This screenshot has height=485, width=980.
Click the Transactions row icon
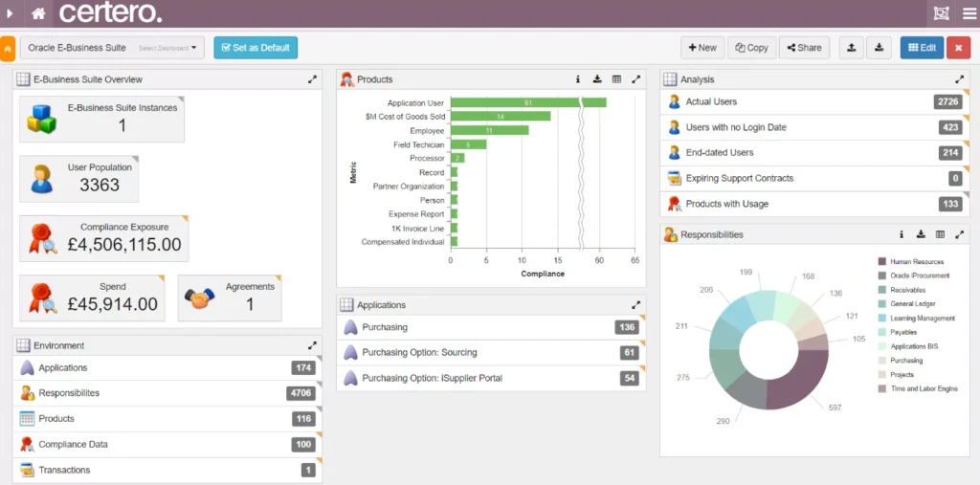click(27, 470)
